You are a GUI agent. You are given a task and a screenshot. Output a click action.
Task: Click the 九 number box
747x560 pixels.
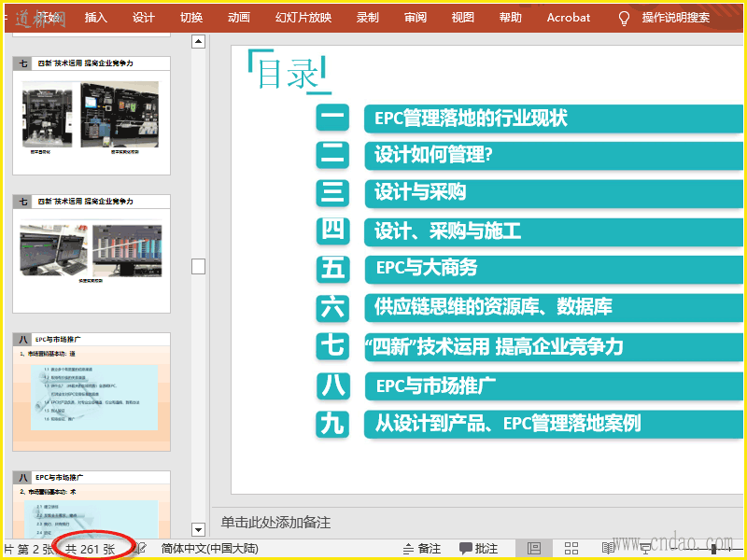tap(332, 424)
